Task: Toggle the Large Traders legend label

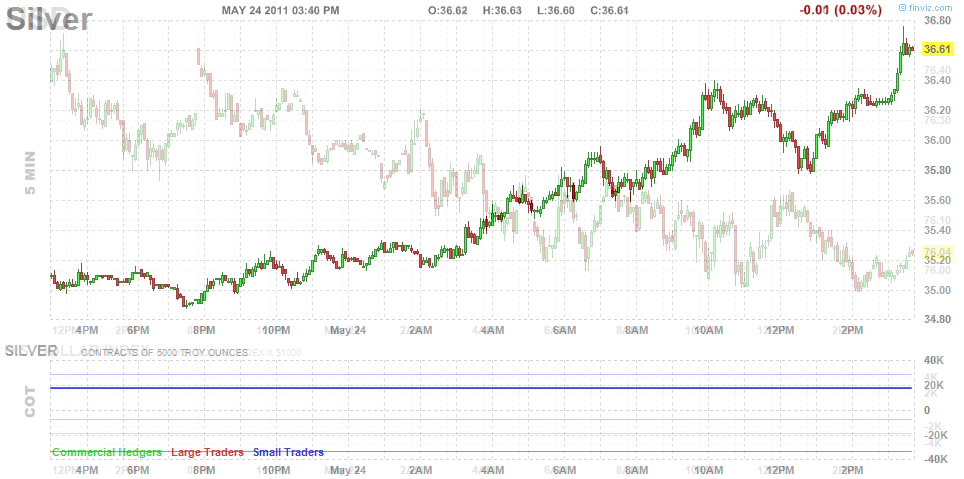Action: (x=208, y=452)
